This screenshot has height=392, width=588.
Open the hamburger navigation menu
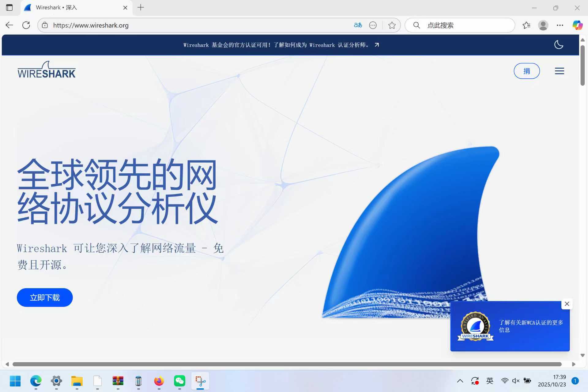click(x=559, y=71)
